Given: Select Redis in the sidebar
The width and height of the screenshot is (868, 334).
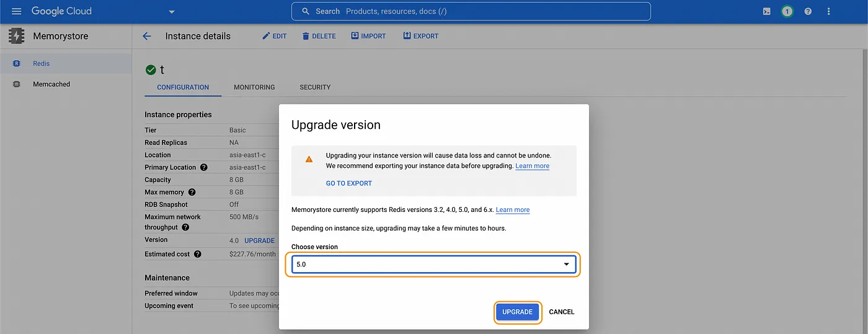Looking at the screenshot, I should point(41,64).
